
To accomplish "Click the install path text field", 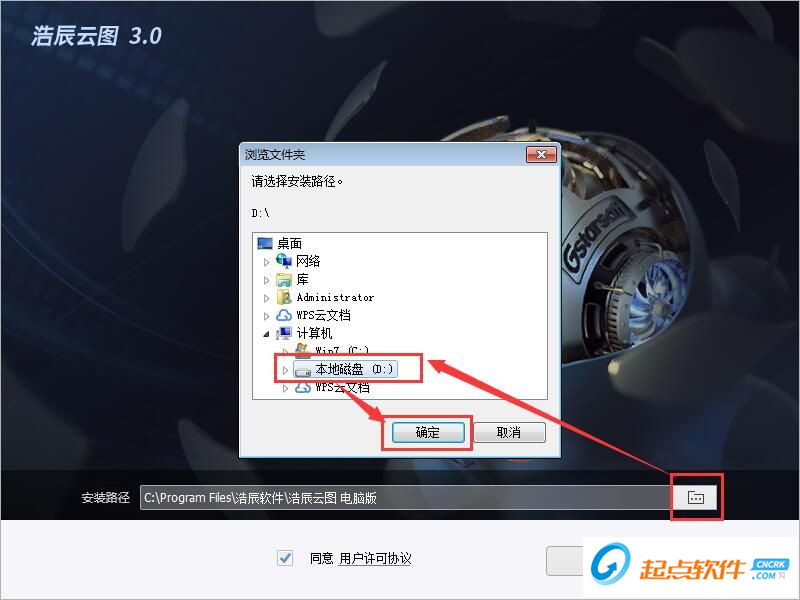I will tap(406, 497).
